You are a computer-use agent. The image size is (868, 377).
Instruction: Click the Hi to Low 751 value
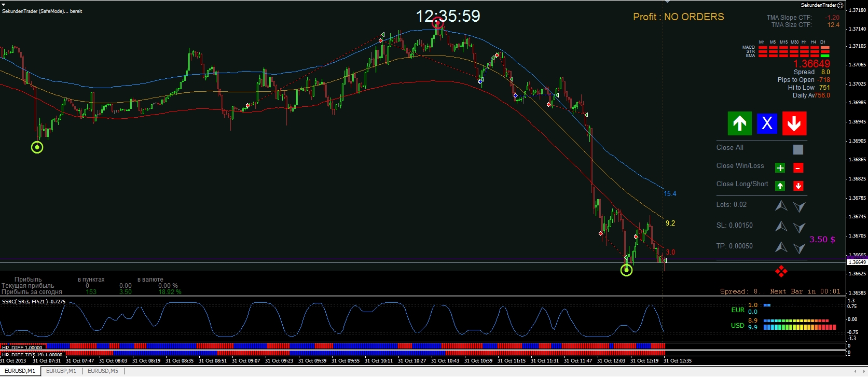[x=825, y=88]
